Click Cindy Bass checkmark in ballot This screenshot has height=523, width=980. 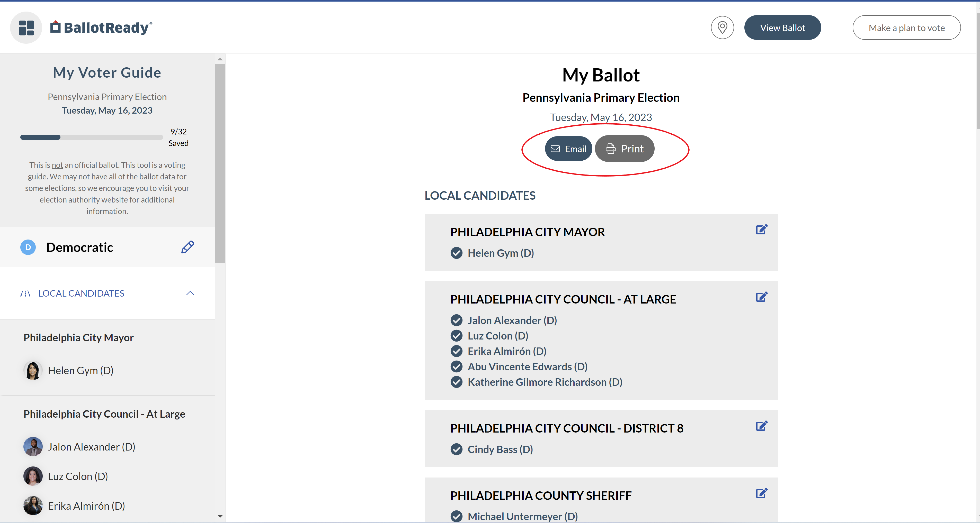coord(456,450)
